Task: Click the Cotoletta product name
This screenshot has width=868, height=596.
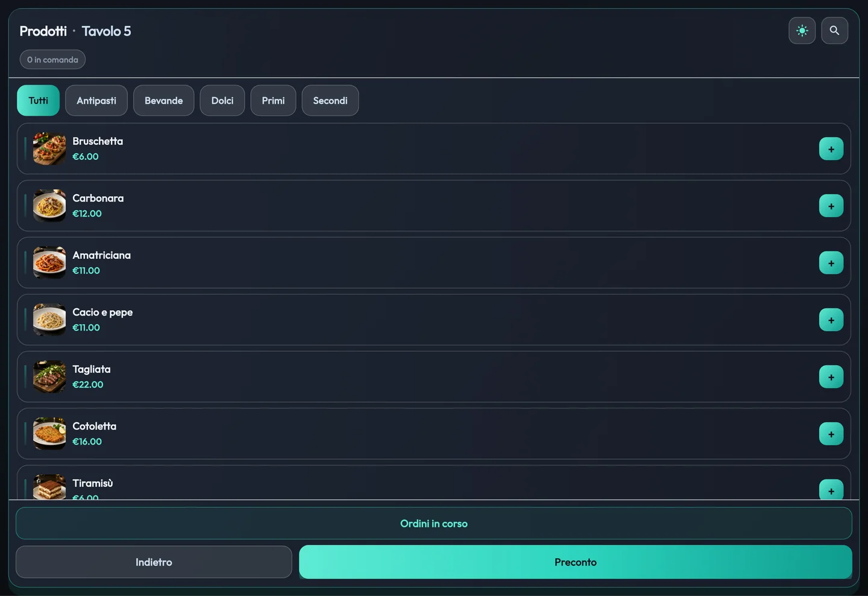Action: 95,426
